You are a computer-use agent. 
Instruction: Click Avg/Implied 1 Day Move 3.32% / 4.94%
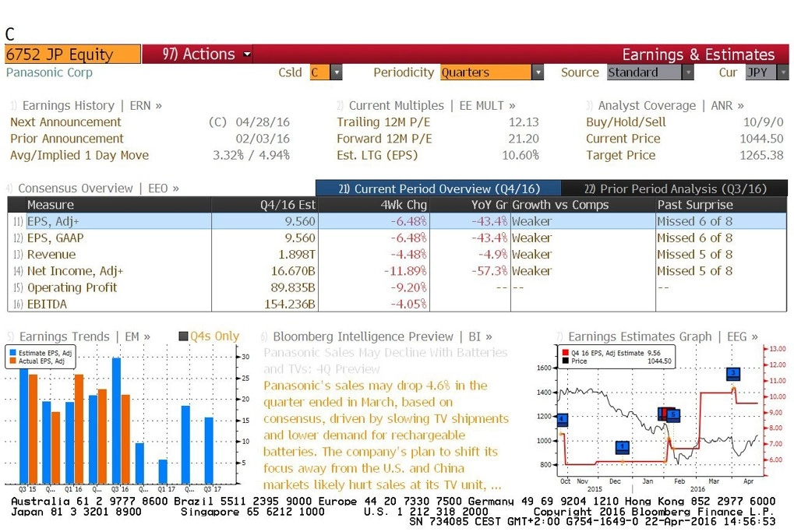[x=251, y=156]
